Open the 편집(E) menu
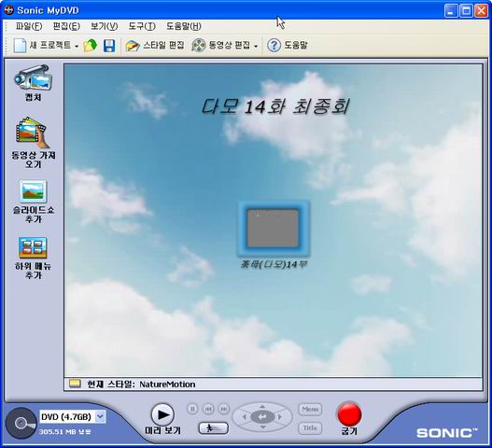This screenshot has width=492, height=448. pos(66,26)
